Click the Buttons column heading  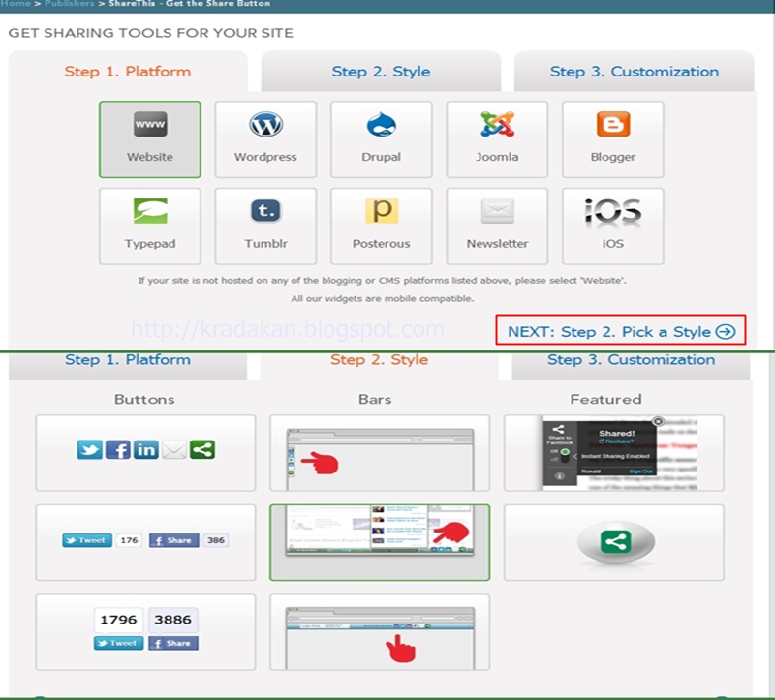[144, 399]
